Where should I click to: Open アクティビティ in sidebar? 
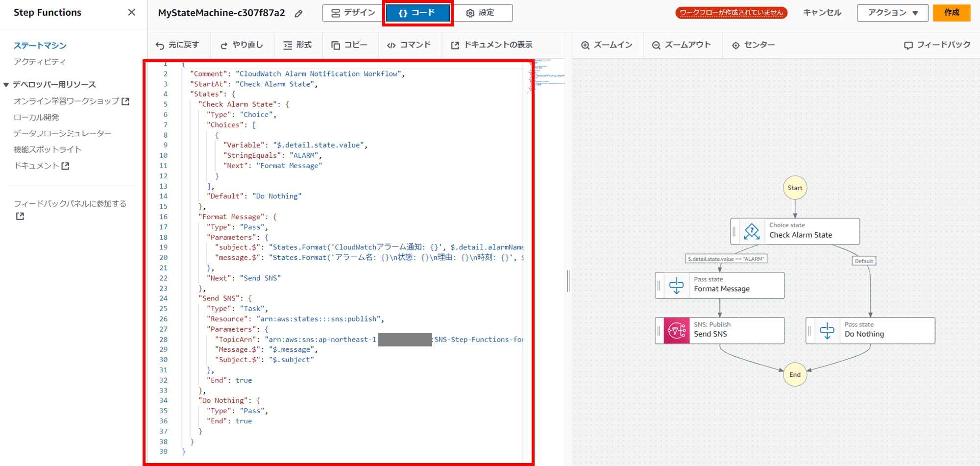(40, 62)
